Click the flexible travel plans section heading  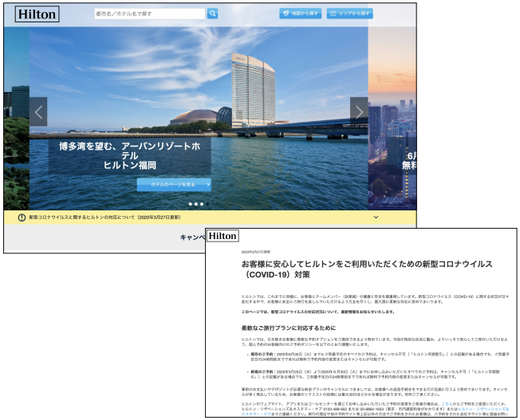click(x=289, y=328)
